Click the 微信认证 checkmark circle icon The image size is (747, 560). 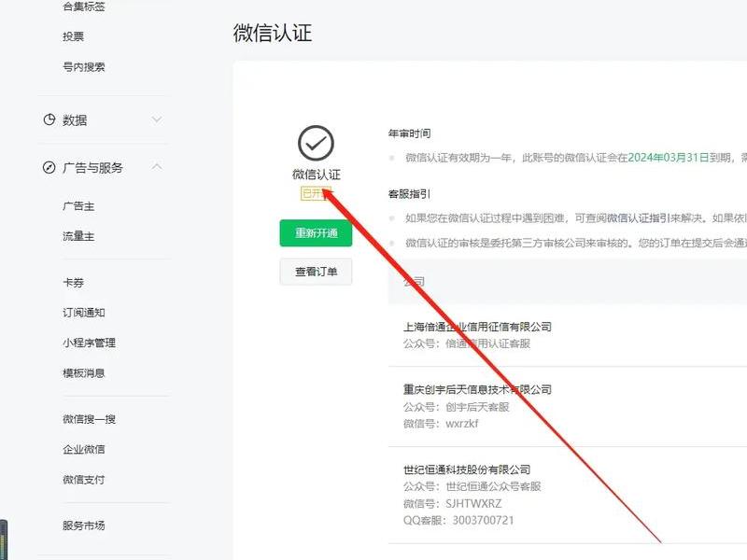(316, 144)
